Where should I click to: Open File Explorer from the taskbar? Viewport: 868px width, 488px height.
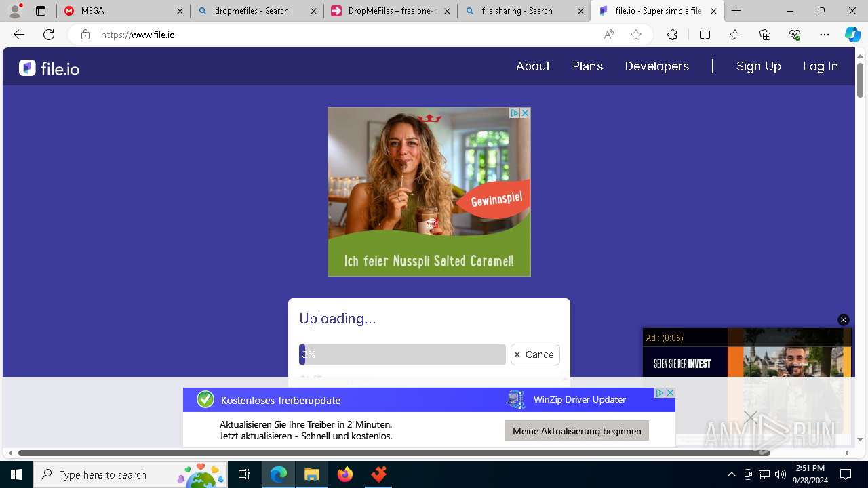click(x=312, y=474)
